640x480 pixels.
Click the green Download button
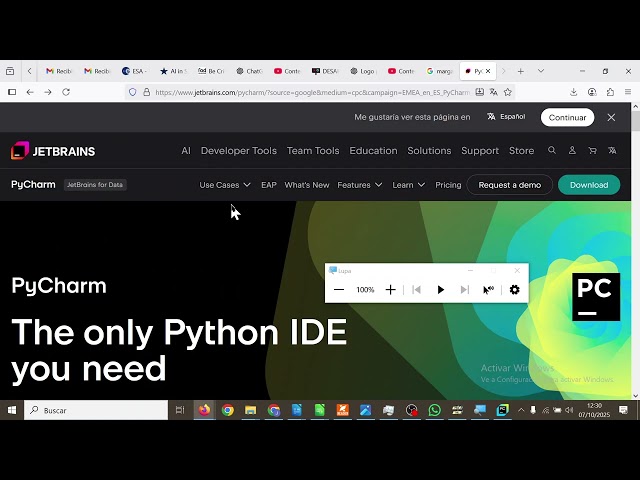pyautogui.click(x=589, y=185)
